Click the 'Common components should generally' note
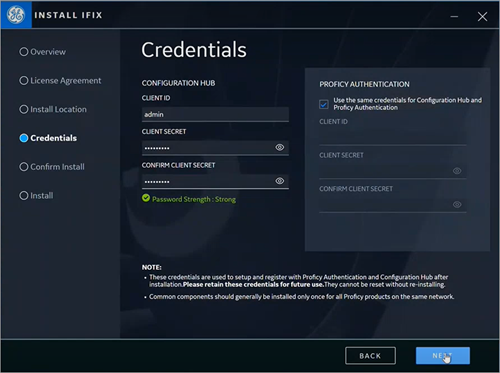Screen dimensions: 500x373 tap(301, 297)
